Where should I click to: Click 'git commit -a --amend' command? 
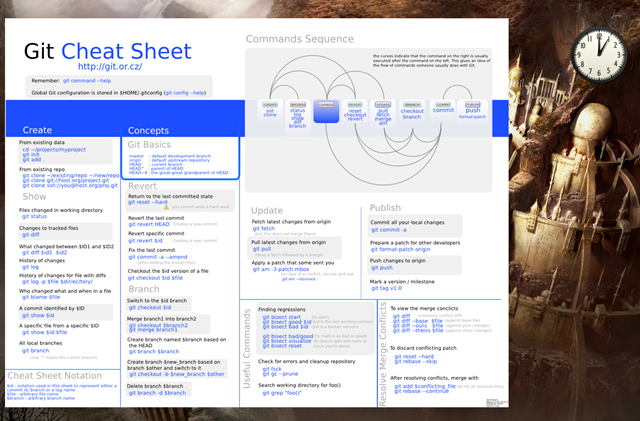click(158, 257)
